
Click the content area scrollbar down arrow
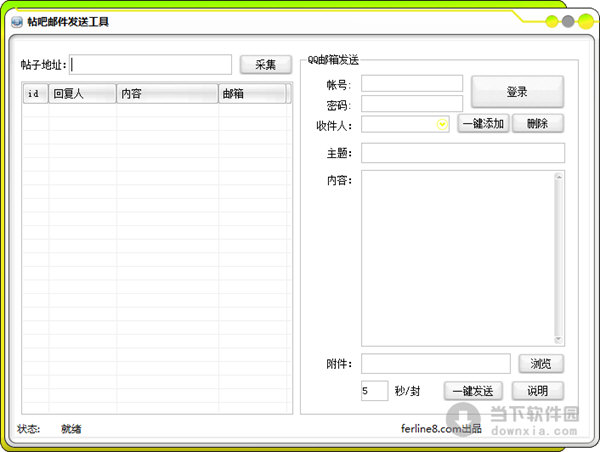tap(559, 339)
